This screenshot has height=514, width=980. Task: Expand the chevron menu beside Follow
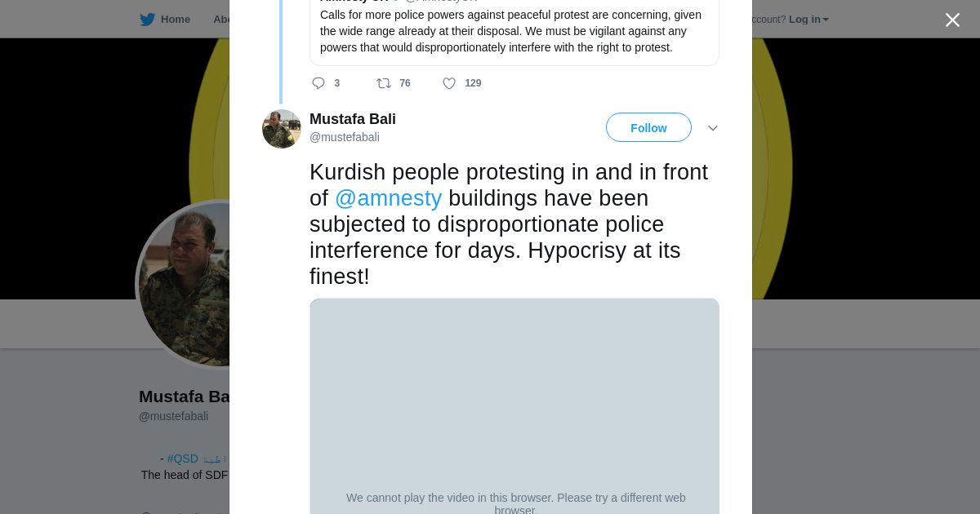coord(712,128)
